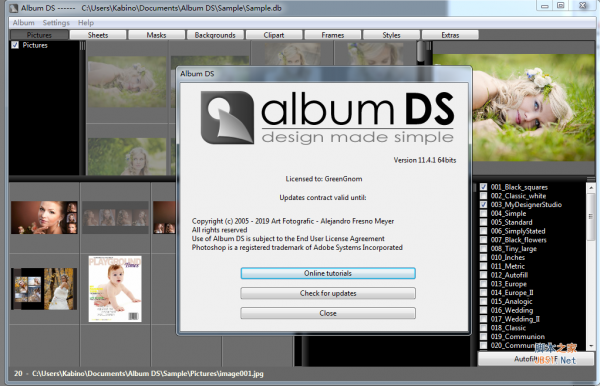This screenshot has height=386, width=600.
Task: Select the bride in autumn sheet thumbnail
Action: tap(44, 289)
